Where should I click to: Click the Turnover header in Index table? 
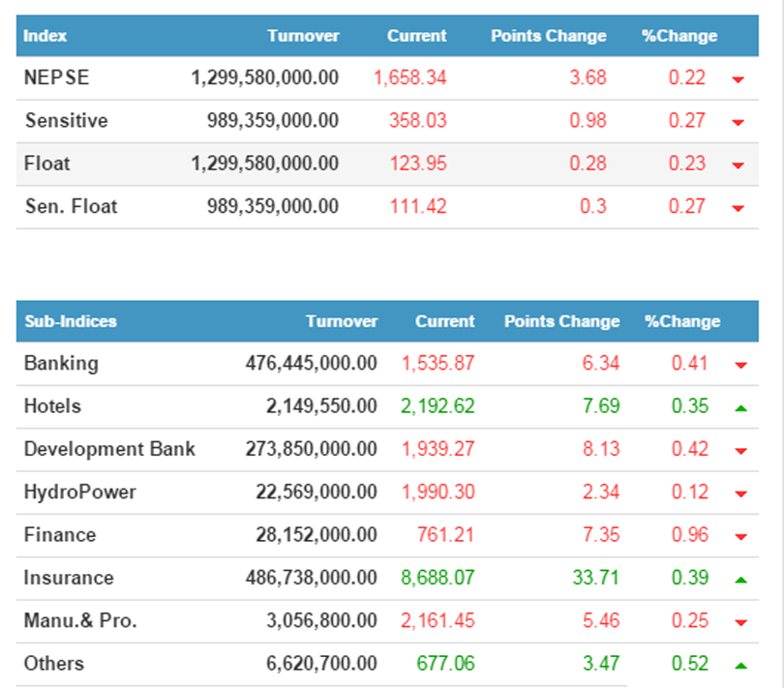coord(303,36)
